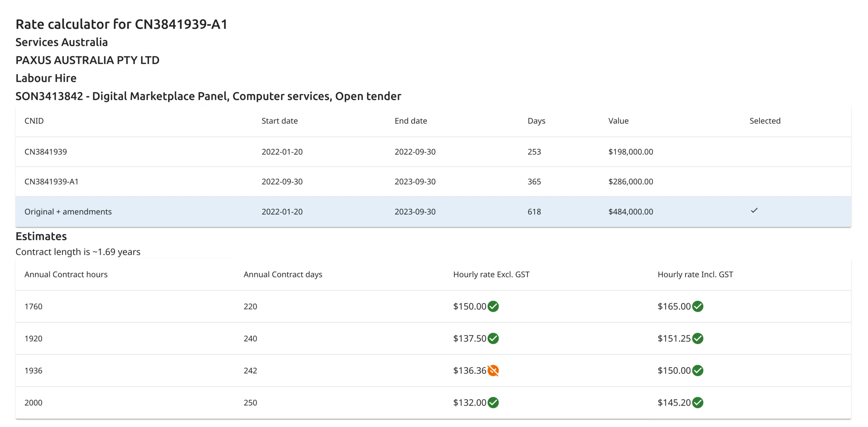Click the Hourly rate Excl. GST header

click(491, 275)
